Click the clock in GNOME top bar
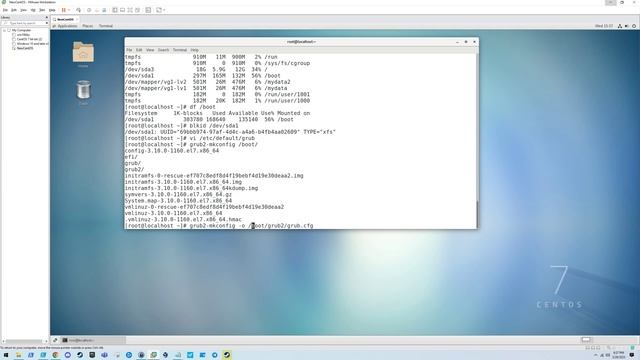The width and height of the screenshot is (640, 360). pyautogui.click(x=604, y=26)
